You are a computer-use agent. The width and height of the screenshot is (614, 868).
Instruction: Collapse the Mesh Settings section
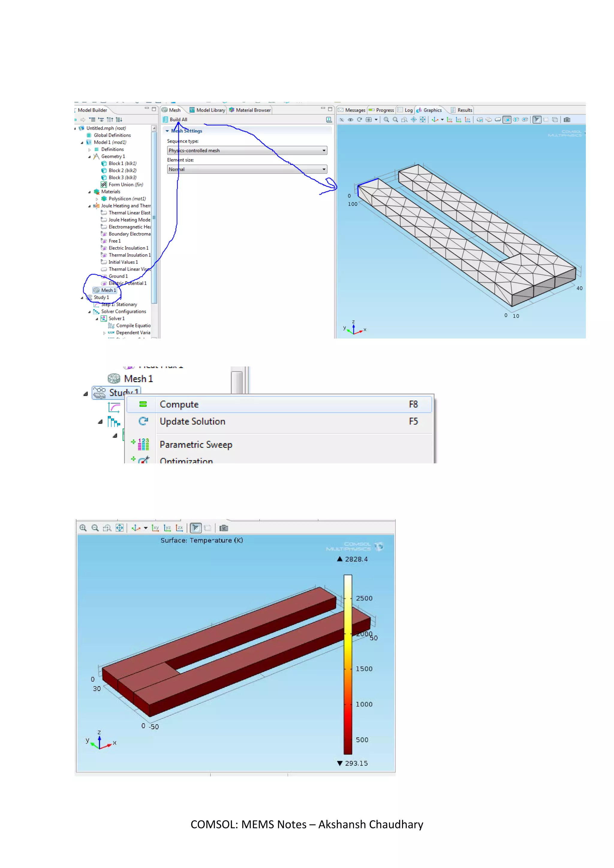coord(168,131)
